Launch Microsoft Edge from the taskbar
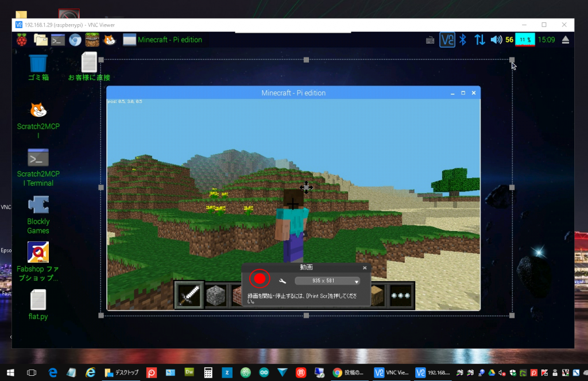The image size is (588, 381). pyautogui.click(x=53, y=372)
